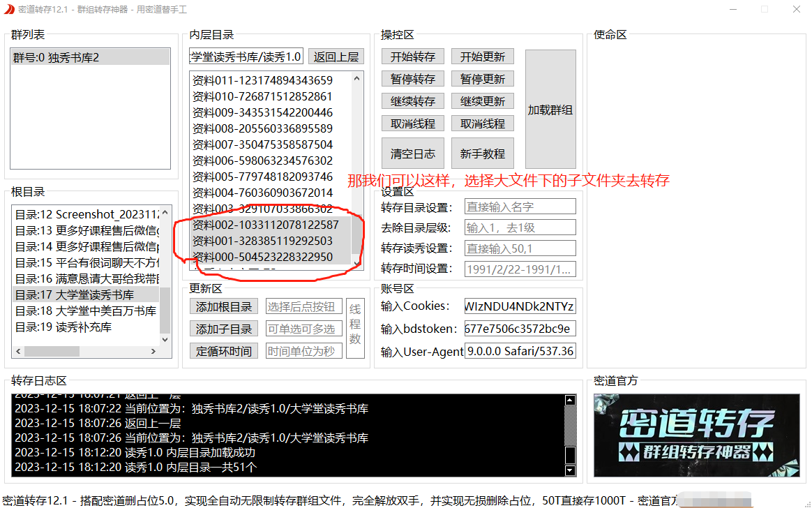Focus the 转存目录设置 input field
Viewport: 812px width, 508px height.
pyautogui.click(x=520, y=207)
